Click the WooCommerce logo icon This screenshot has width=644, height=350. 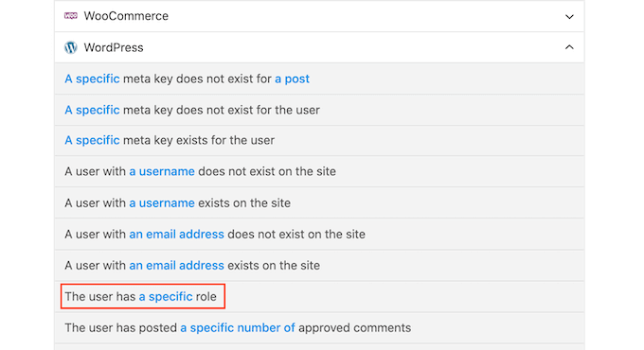click(71, 15)
